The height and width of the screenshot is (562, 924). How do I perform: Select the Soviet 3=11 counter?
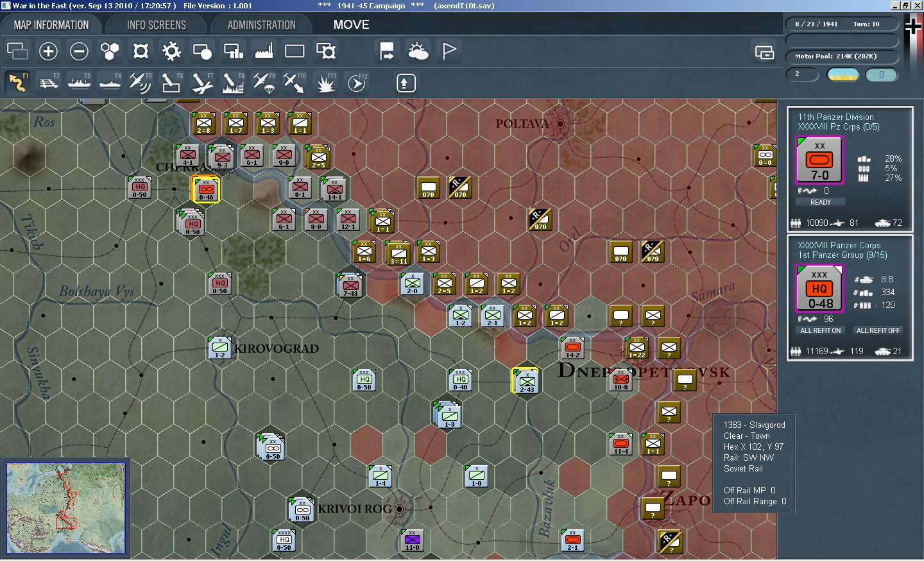click(x=398, y=253)
